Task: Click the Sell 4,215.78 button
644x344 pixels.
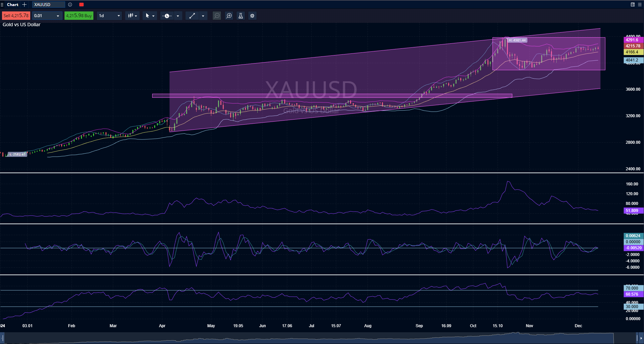Action: click(16, 16)
